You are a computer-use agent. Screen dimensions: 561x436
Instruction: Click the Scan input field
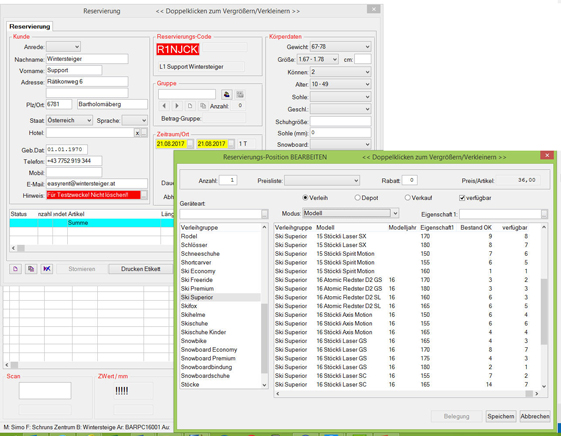pos(45,391)
